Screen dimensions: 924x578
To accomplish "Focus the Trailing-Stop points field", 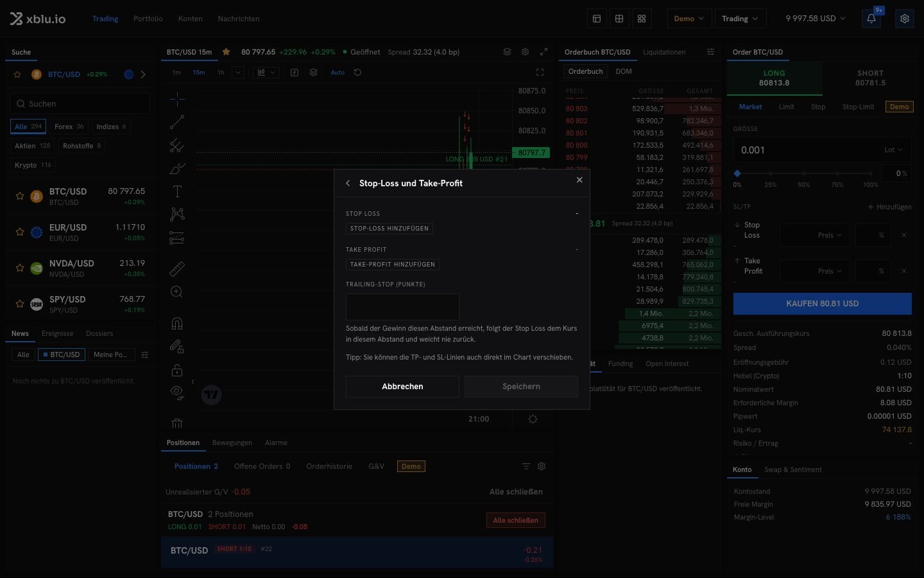I will pyautogui.click(x=402, y=307).
